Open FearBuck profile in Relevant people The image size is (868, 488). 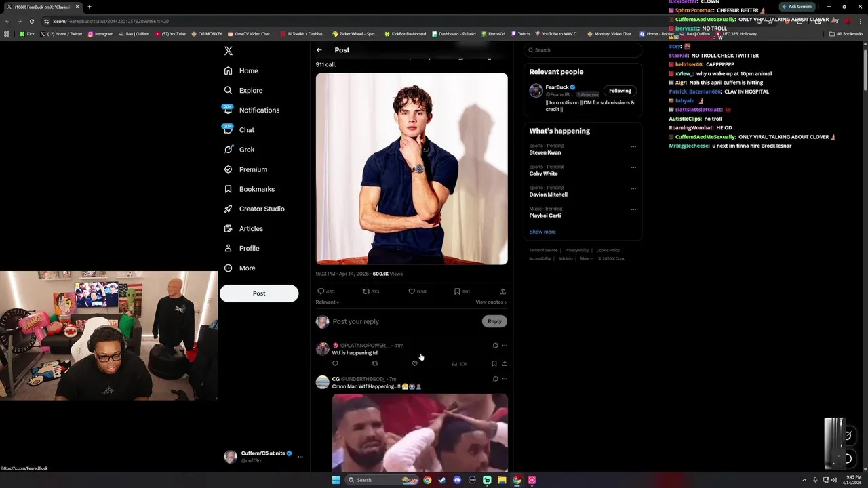[x=557, y=87]
